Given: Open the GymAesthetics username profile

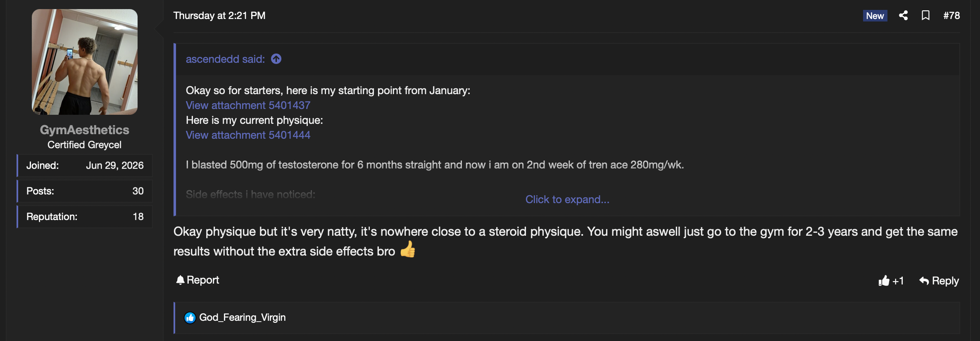Looking at the screenshot, I should click(85, 130).
